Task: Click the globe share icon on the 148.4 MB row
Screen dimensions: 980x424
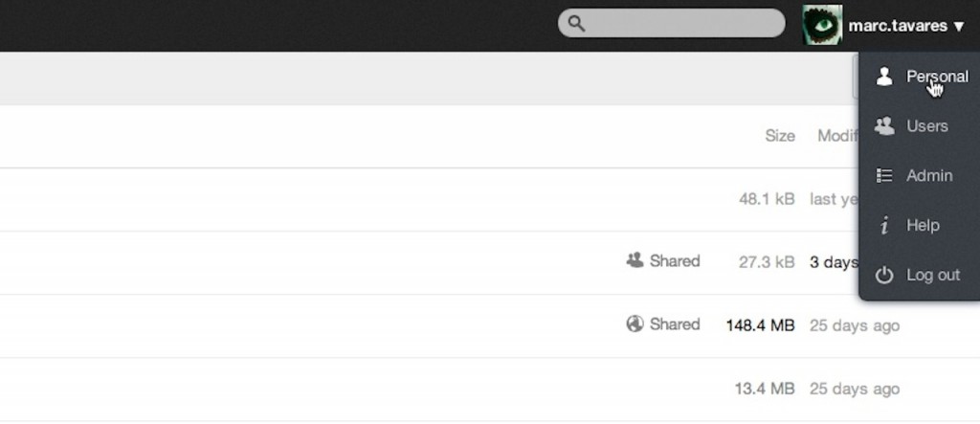Action: point(635,324)
